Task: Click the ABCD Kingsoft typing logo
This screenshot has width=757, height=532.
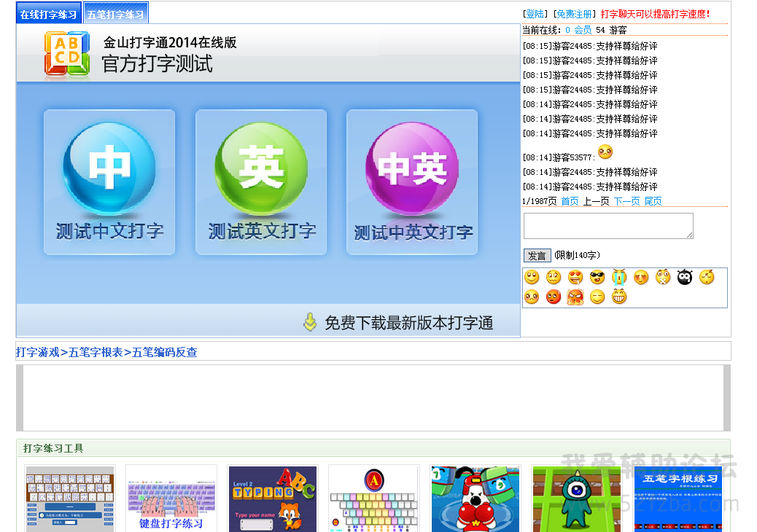Action: pos(67,53)
